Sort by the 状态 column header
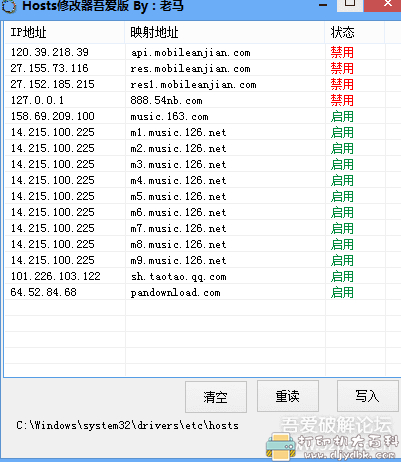401x462 pixels. pyautogui.click(x=355, y=32)
